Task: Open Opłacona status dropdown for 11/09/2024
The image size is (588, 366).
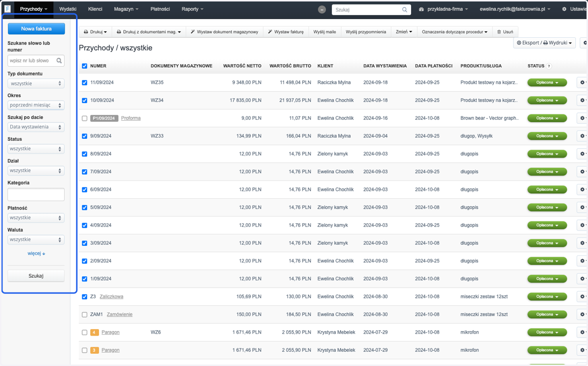Action: pyautogui.click(x=547, y=82)
